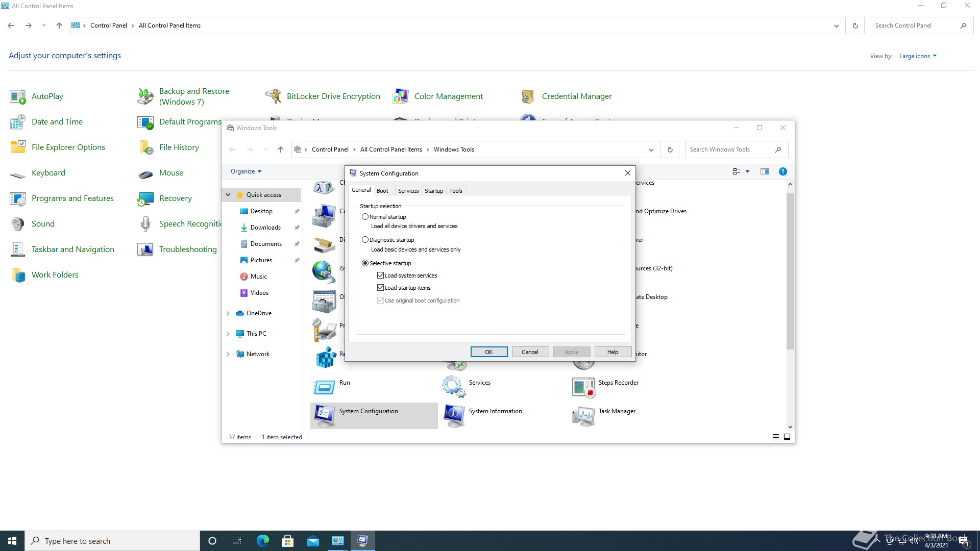Image resolution: width=980 pixels, height=551 pixels.
Task: Open Control Panel address bar history dropdown
Action: 837,26
